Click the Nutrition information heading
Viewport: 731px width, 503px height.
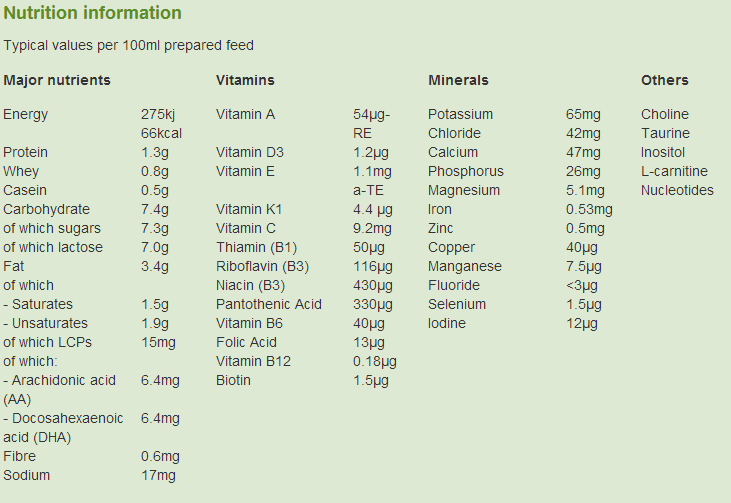pos(92,14)
